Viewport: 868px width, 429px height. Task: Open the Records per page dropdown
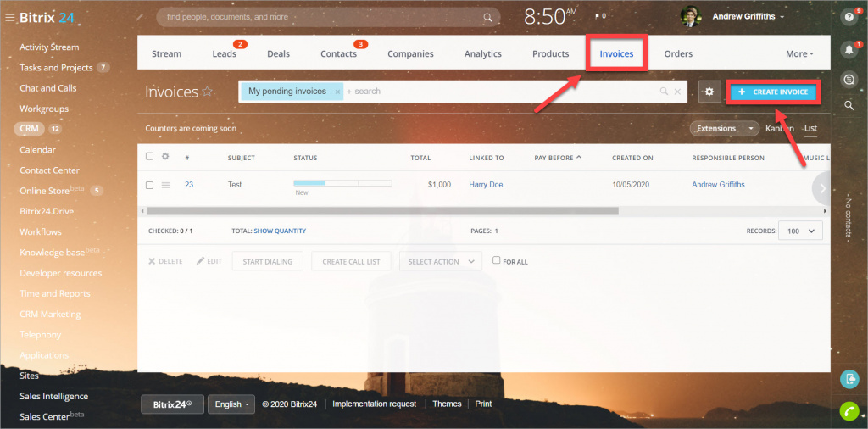(800, 231)
